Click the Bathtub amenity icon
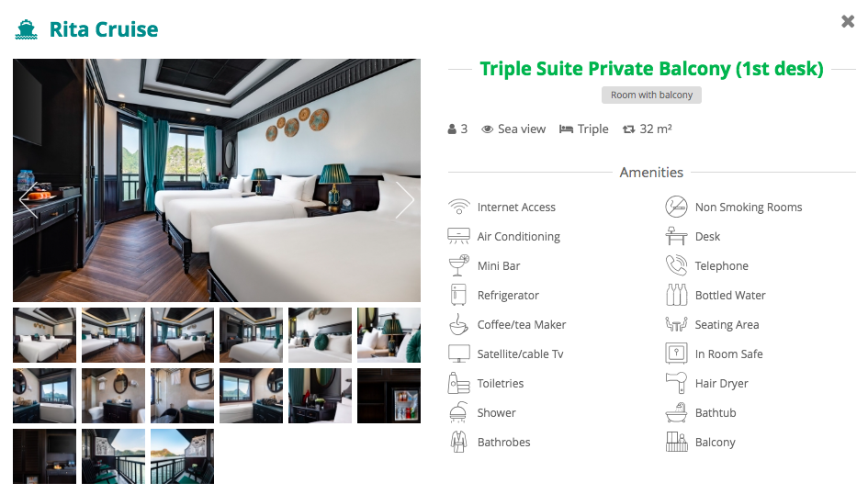 click(676, 412)
